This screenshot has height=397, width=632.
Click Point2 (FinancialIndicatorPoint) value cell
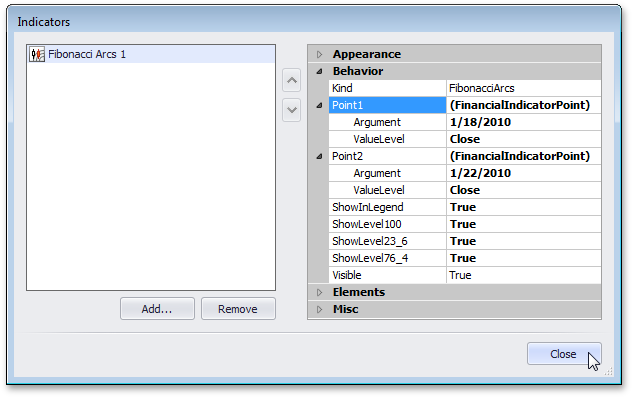coord(524,156)
